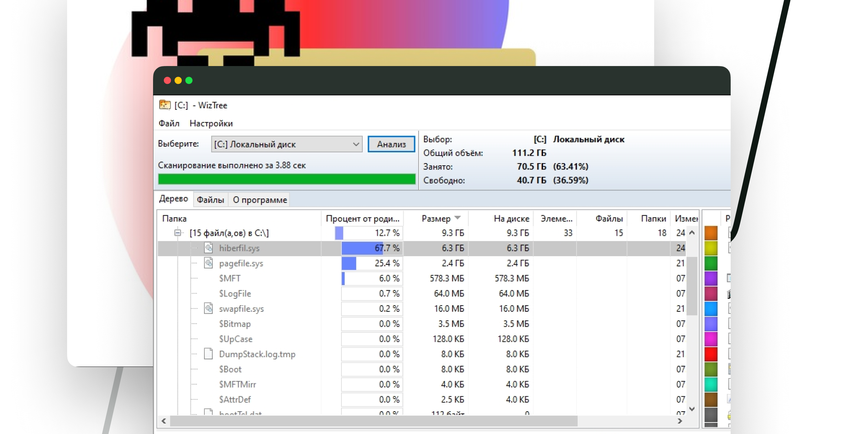Switch to the О программе tab
Screen dimensions: 868x434
(x=260, y=200)
